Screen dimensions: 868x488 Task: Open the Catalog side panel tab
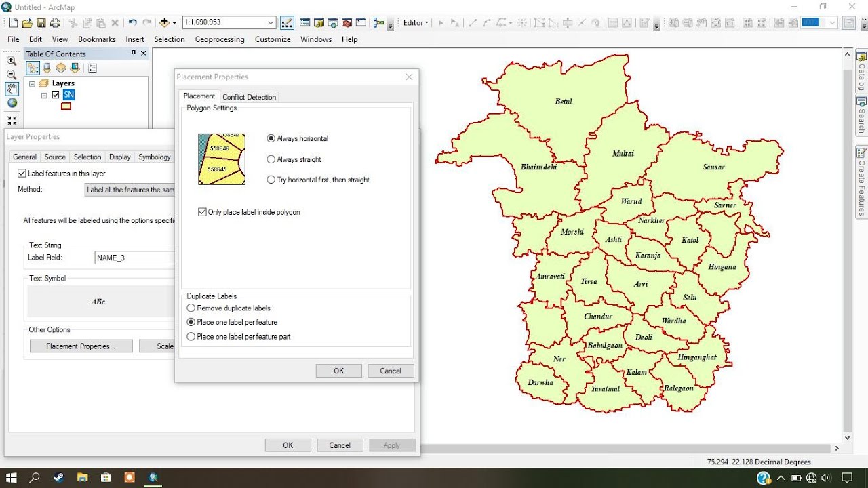(x=861, y=72)
